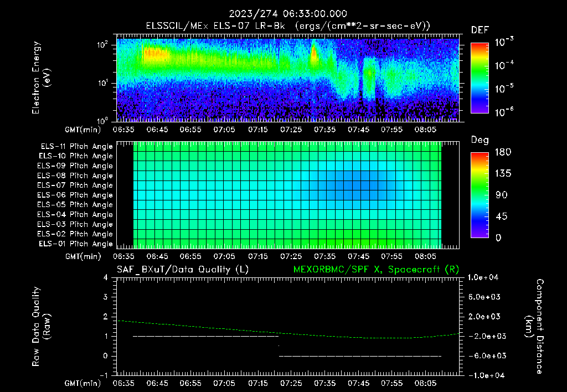The image size is (567, 392).
Task: Click the Component Distance (km) axis label
Action: 534,327
